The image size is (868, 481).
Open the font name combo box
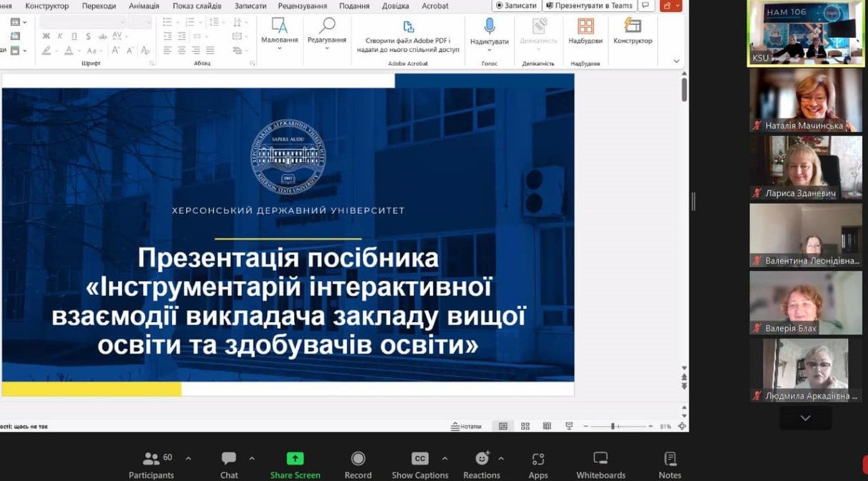click(83, 22)
